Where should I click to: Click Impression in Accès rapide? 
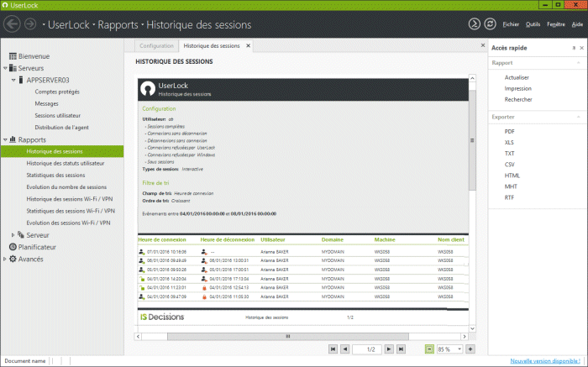pyautogui.click(x=518, y=88)
